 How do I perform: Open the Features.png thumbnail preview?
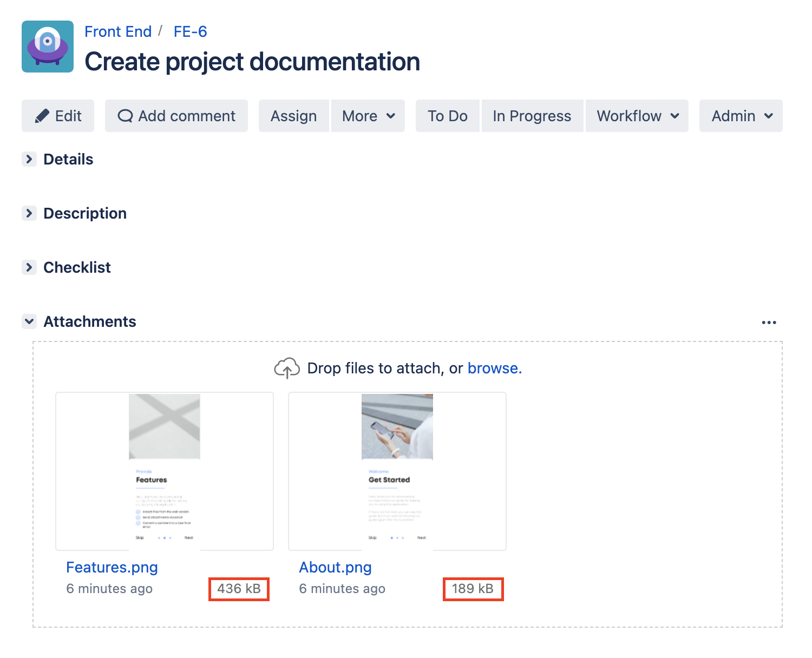165,471
